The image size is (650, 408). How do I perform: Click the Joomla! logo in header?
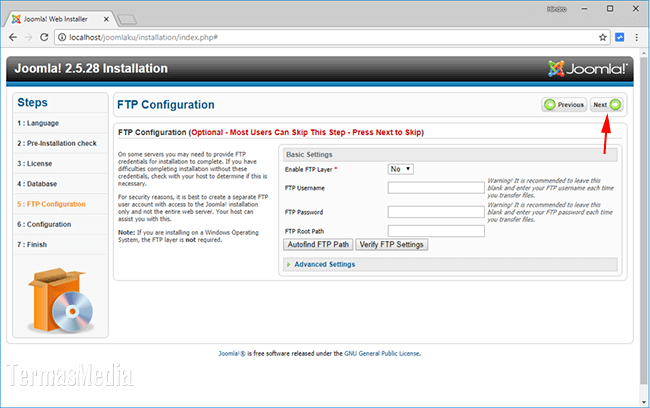pos(588,69)
